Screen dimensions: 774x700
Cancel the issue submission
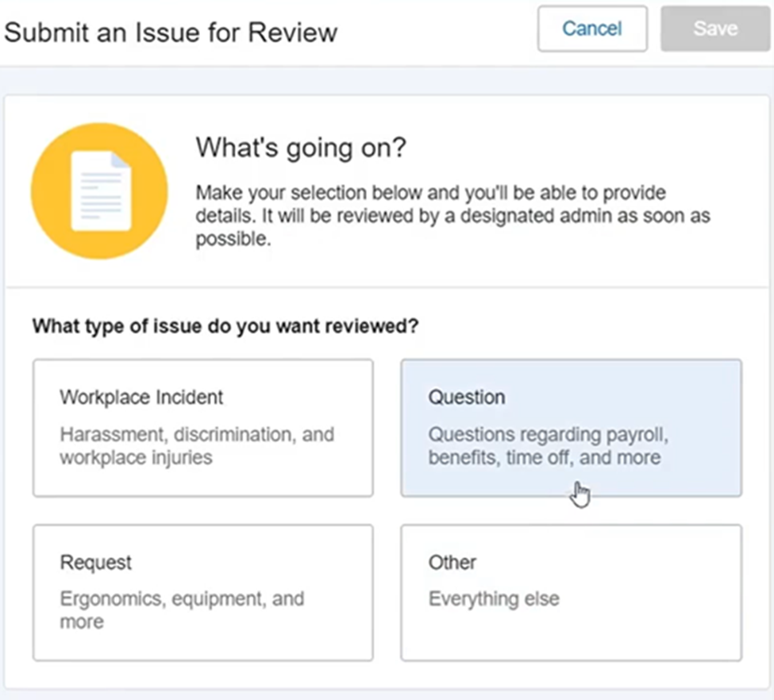pos(592,29)
